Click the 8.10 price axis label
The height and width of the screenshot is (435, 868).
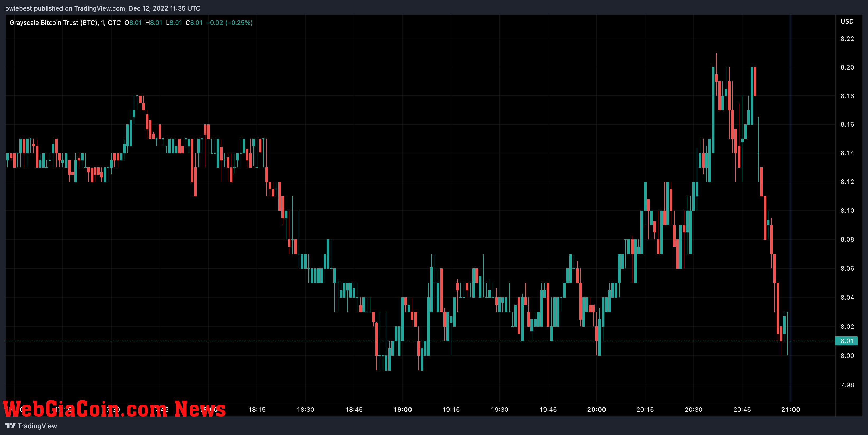tap(847, 211)
